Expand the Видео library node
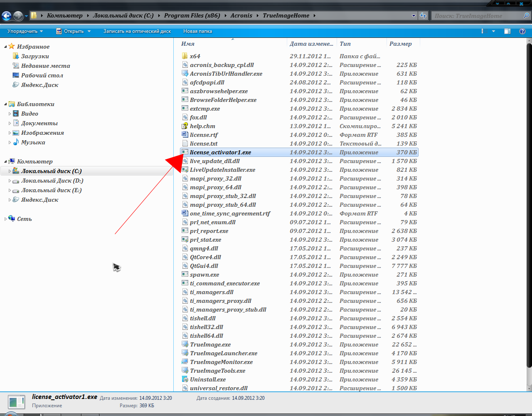 point(10,114)
